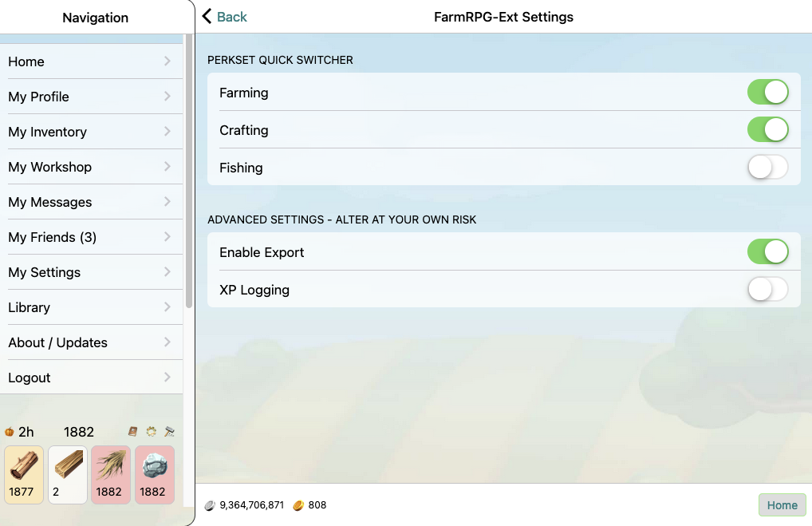Viewport: 812px width, 526px height.
Task: Click the FarmRPG-Ext Settings title
Action: (x=503, y=17)
